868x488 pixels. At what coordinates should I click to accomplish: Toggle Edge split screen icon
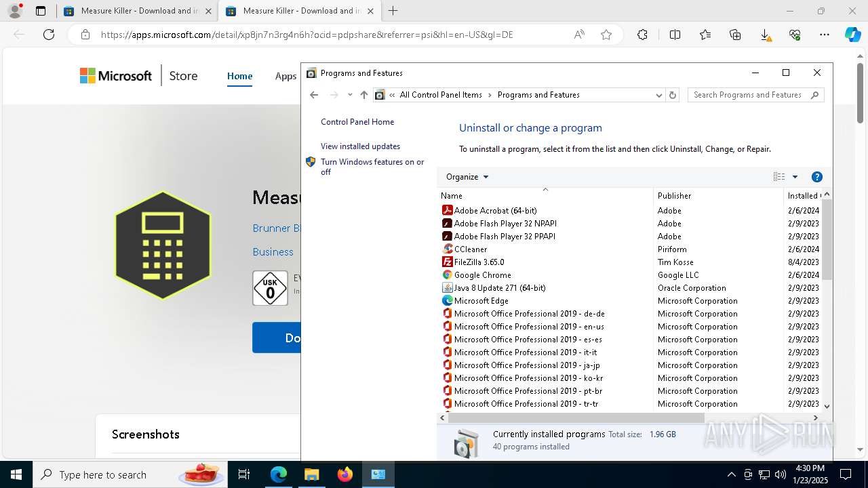pyautogui.click(x=675, y=35)
